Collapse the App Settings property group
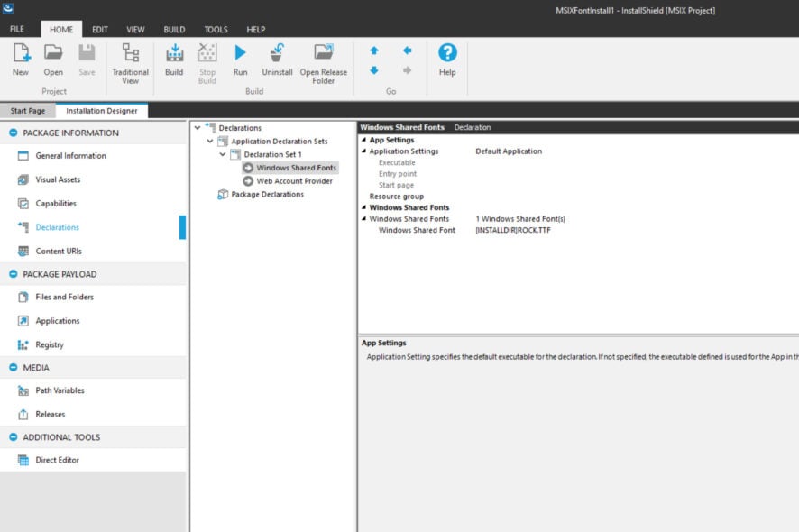799x532 pixels. click(363, 140)
